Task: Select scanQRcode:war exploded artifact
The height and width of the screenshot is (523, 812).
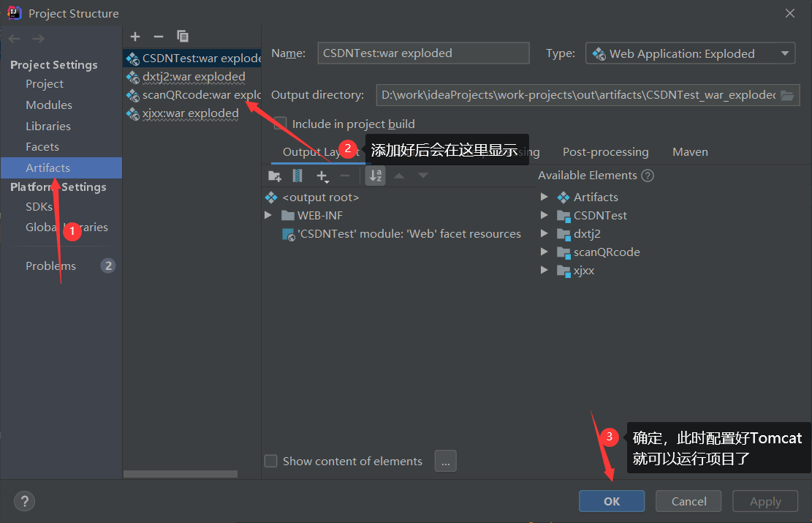Action: [192, 95]
